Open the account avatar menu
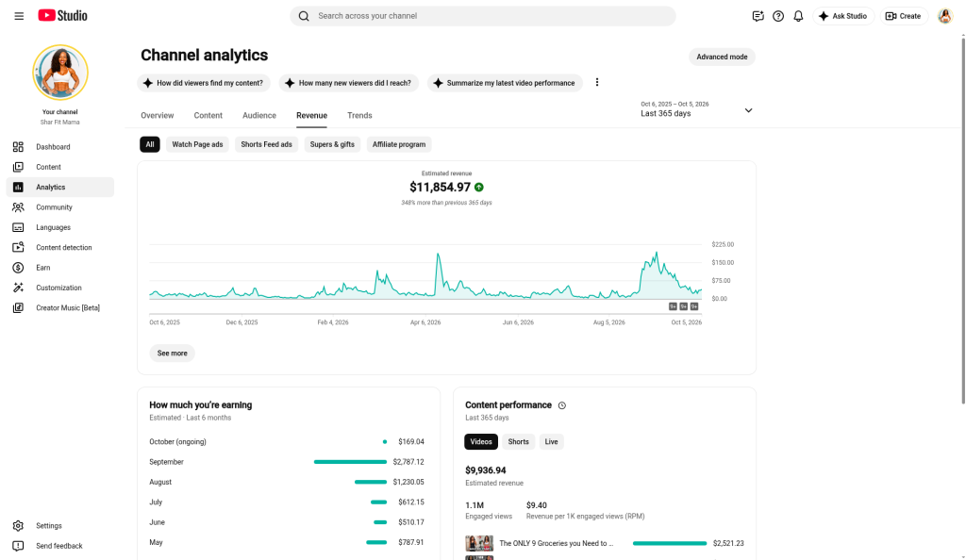Image resolution: width=966 pixels, height=560 pixels. point(944,16)
